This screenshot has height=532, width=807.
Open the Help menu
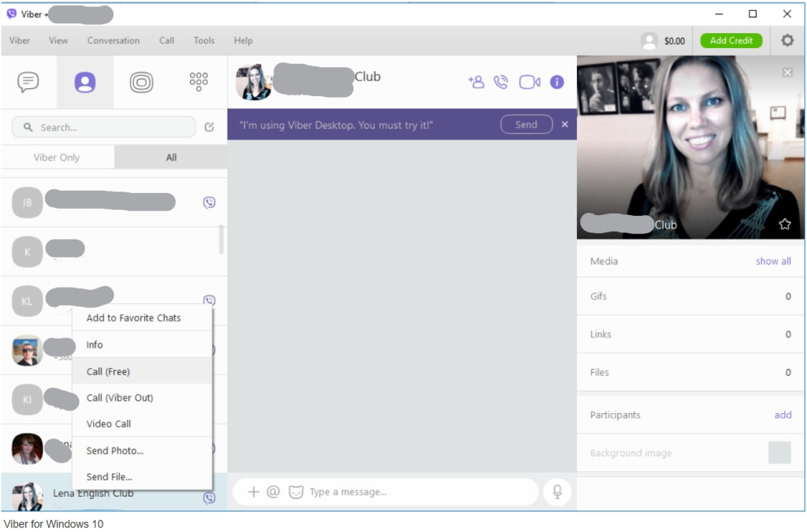[244, 41]
